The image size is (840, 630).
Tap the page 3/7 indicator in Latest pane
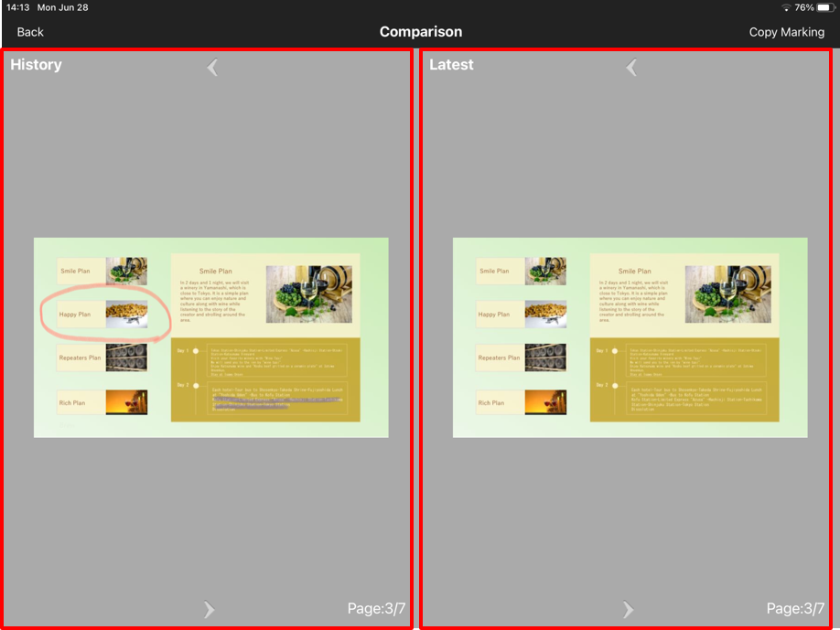point(795,609)
